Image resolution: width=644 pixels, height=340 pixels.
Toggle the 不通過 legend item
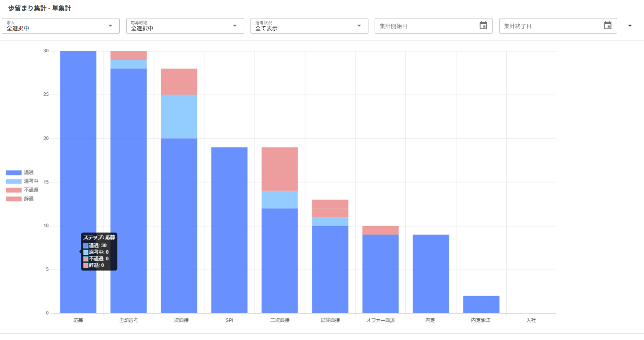(22, 190)
